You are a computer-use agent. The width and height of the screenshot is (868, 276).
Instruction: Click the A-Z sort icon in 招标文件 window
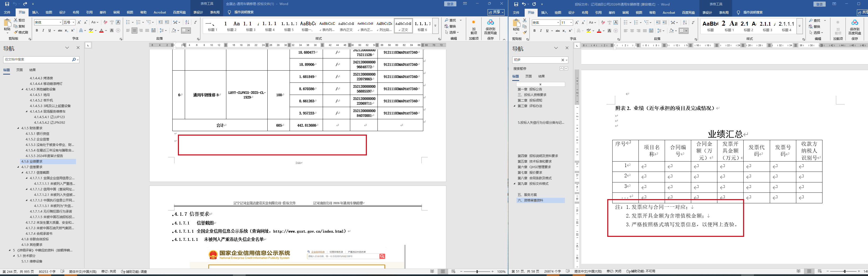tap(684, 22)
